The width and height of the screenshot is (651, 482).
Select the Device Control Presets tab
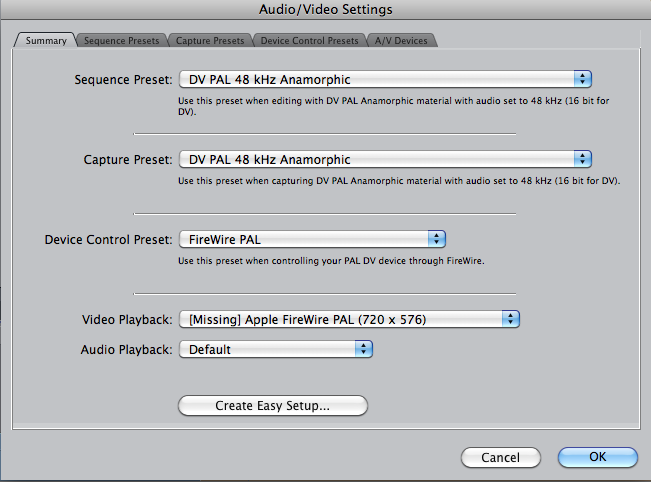(308, 41)
